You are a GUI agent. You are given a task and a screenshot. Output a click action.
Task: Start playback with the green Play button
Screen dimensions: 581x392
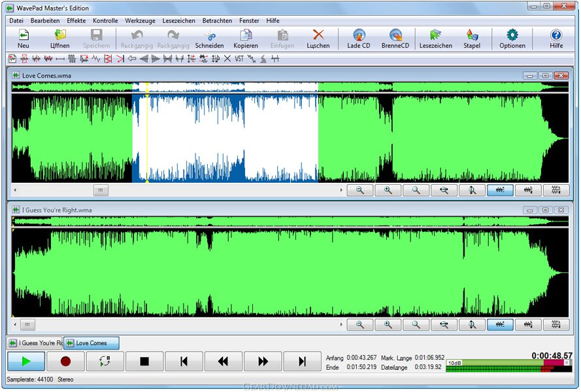26,361
